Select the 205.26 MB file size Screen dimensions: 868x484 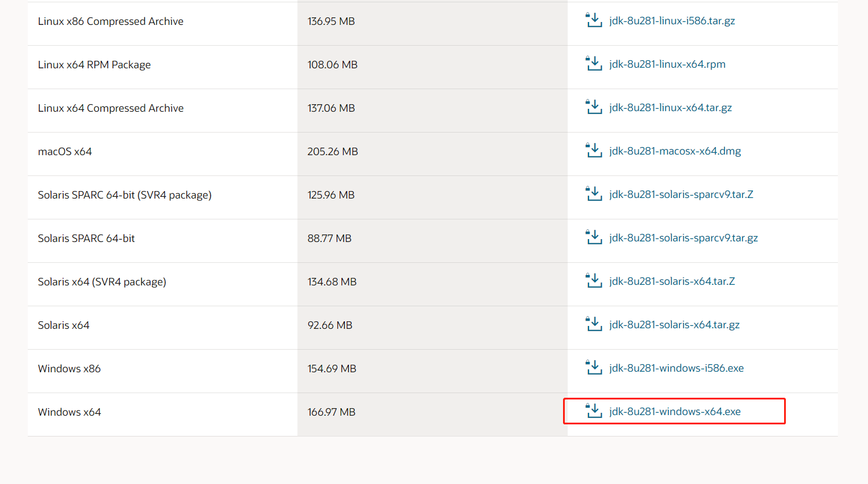pos(333,152)
